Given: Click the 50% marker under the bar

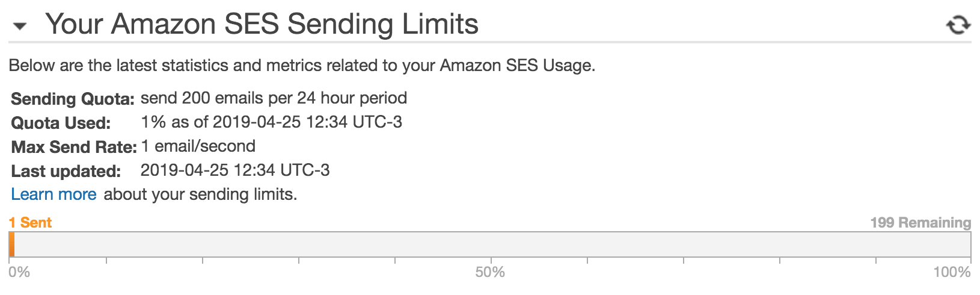Looking at the screenshot, I should [x=490, y=272].
